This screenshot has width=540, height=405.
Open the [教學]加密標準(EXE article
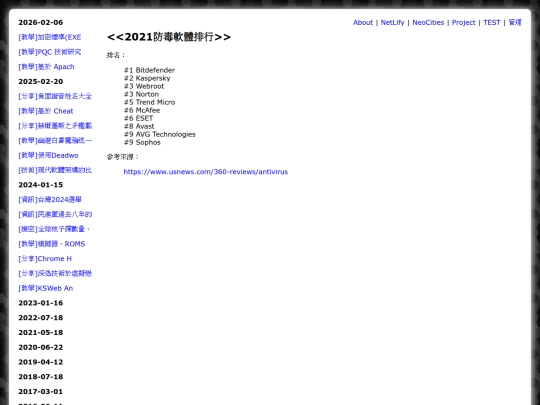[x=50, y=37]
